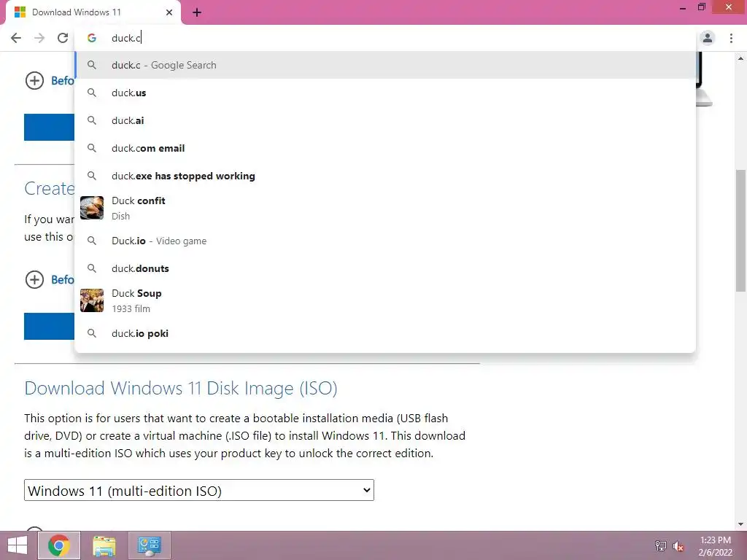The image size is (747, 560).
Task: Open the Control Panel taskbar icon
Action: (149, 545)
